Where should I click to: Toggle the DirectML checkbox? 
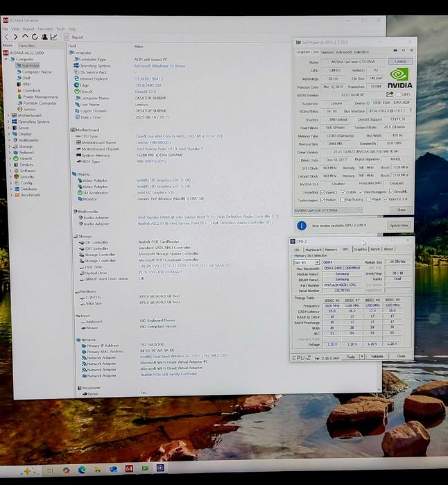[391, 192]
